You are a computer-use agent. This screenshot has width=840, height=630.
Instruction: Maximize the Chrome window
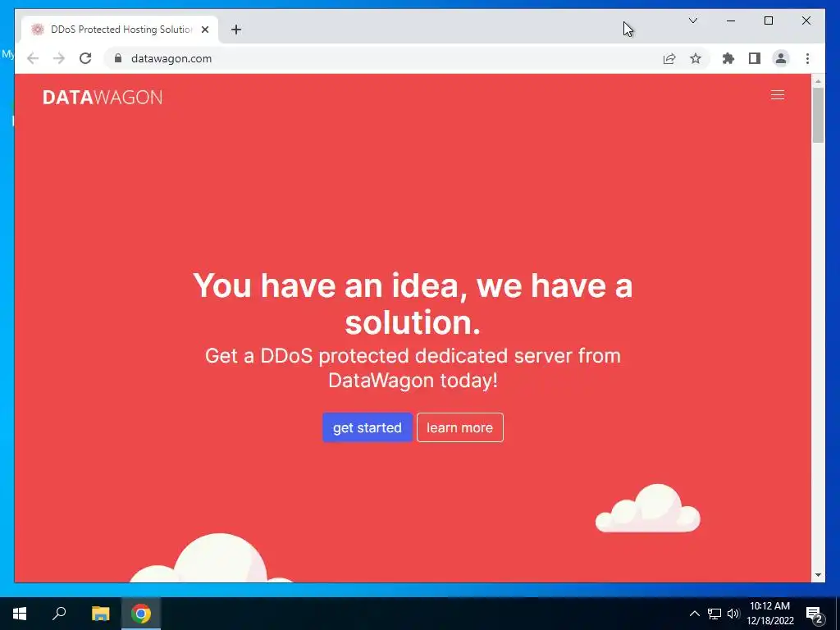pos(768,21)
